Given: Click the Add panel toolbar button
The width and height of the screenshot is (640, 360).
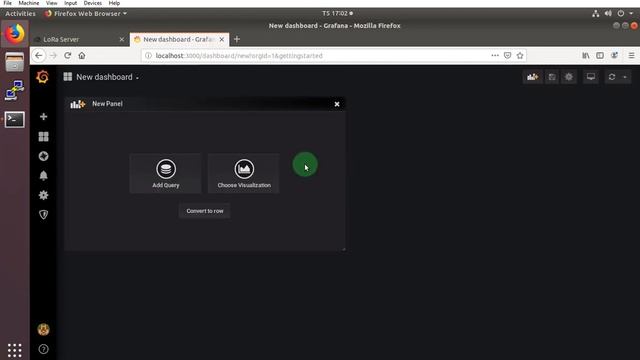Looking at the screenshot, I should coord(532,77).
